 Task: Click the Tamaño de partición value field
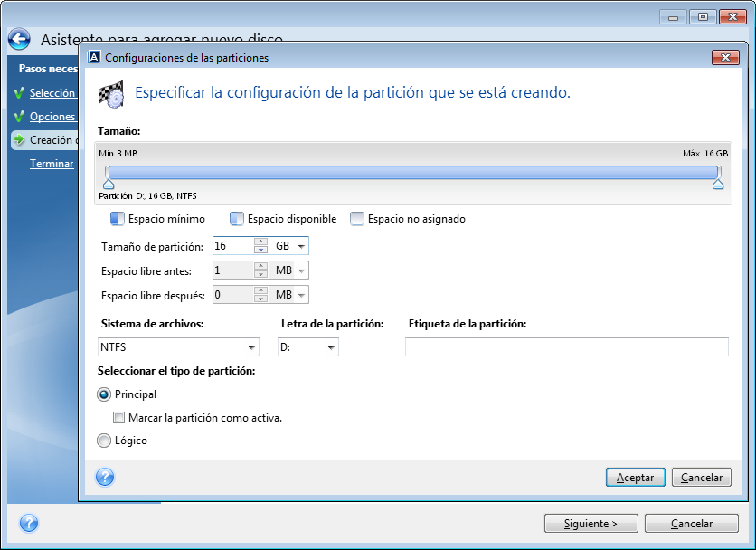coord(233,246)
